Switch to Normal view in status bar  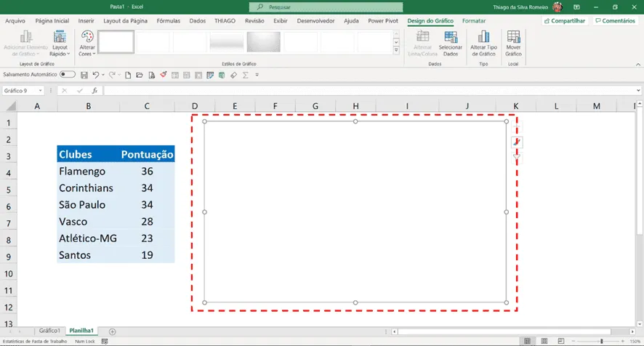pyautogui.click(x=528, y=341)
